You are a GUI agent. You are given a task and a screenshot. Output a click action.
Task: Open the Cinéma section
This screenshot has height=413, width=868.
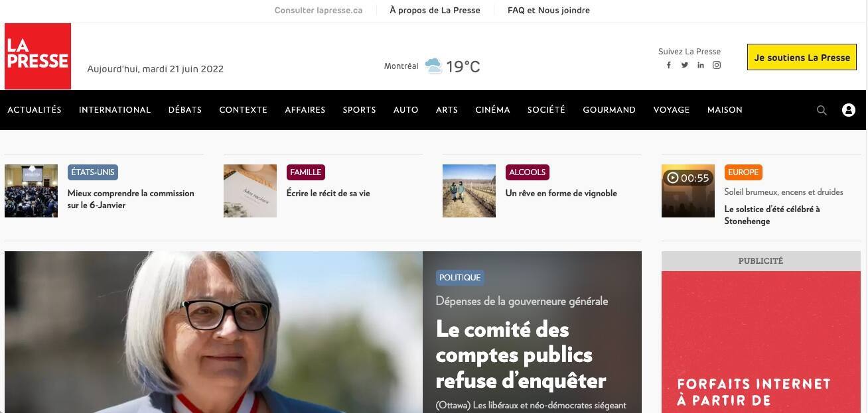(x=492, y=110)
